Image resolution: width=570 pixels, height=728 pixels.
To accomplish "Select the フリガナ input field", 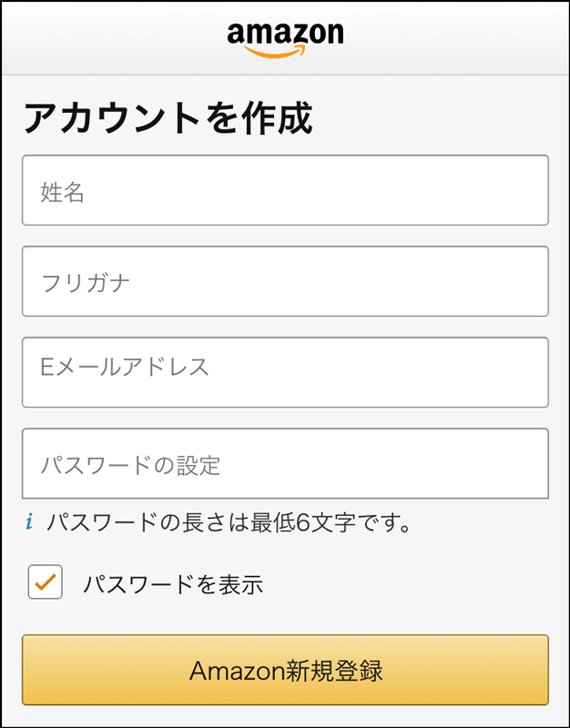I will 285,281.
